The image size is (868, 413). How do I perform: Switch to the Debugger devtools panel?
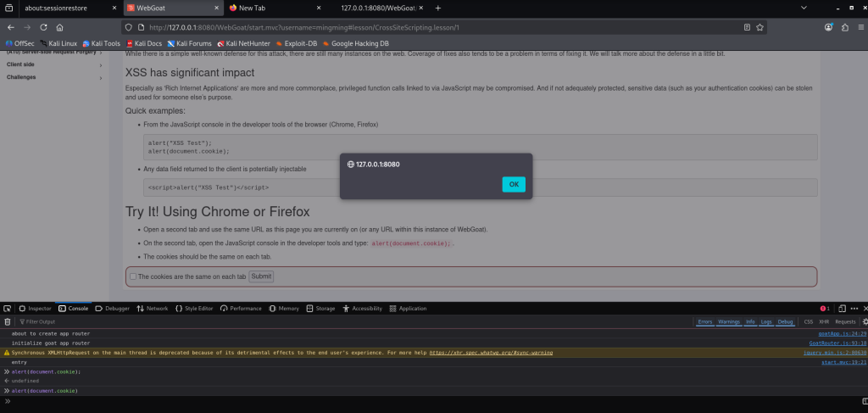(113, 309)
